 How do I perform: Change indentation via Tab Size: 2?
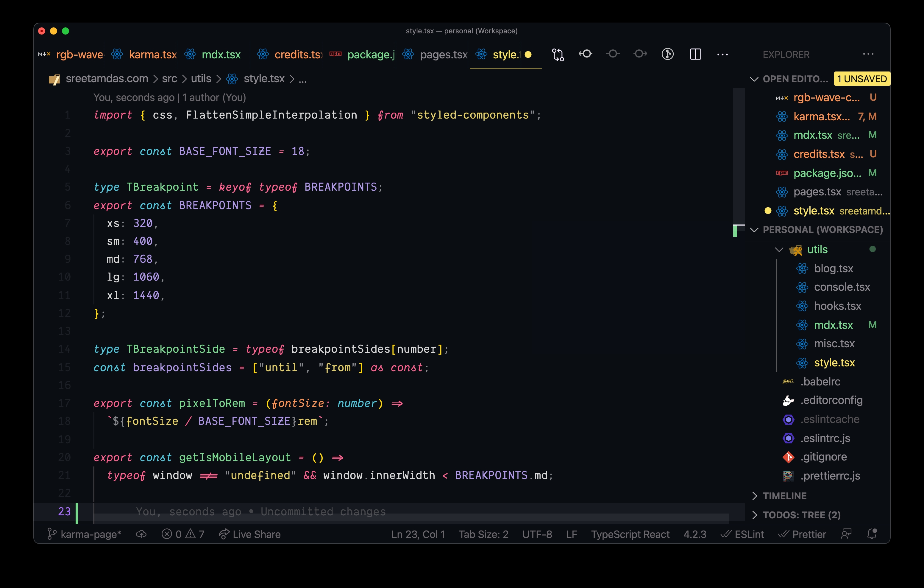pos(483,534)
